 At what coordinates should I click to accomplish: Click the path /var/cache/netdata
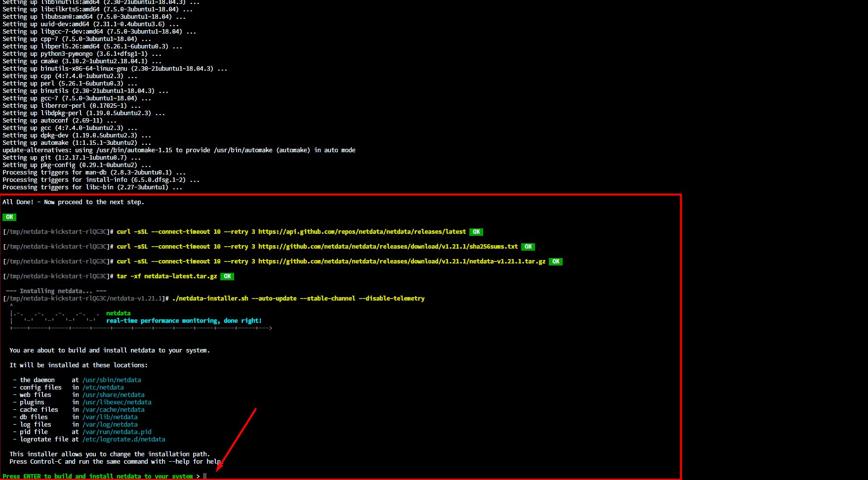point(114,410)
